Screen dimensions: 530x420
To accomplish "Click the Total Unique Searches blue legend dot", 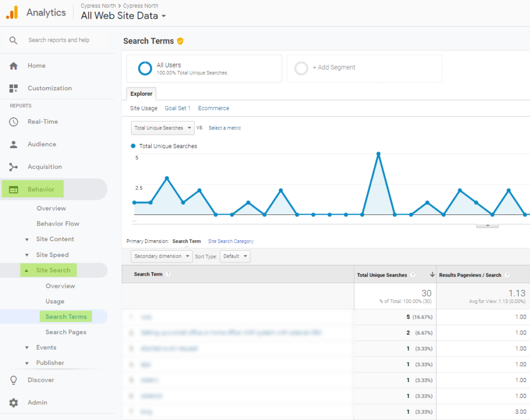I will click(x=133, y=146).
